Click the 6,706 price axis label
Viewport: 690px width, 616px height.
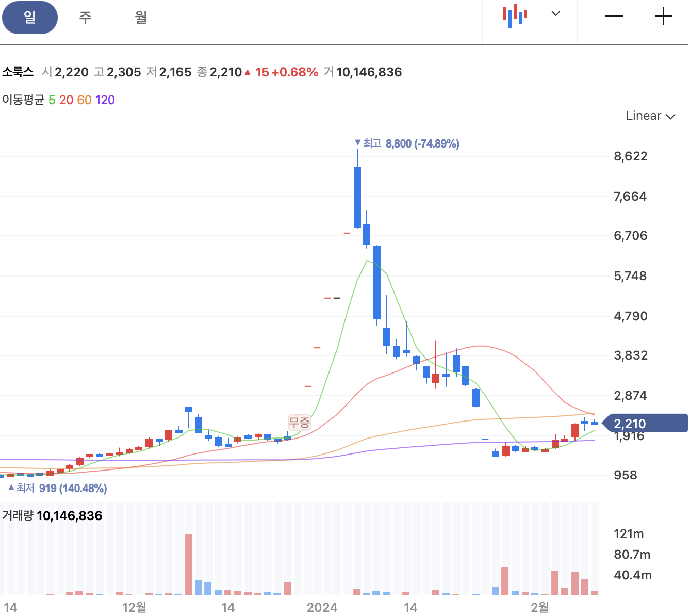coord(630,236)
